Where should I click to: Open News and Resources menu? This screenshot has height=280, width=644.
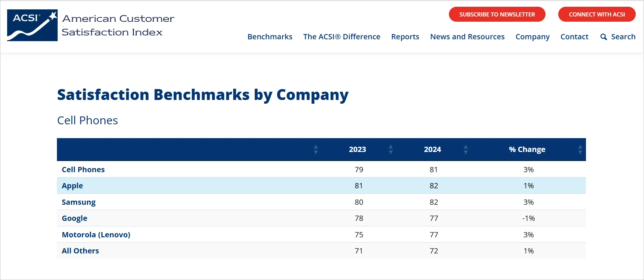pos(467,37)
